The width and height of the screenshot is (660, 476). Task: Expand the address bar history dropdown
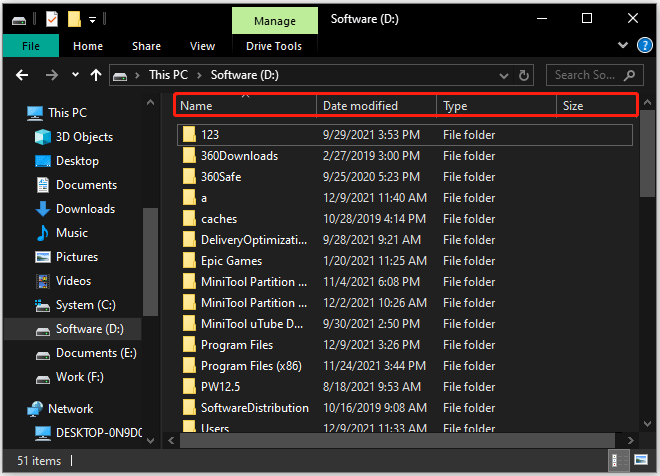click(x=503, y=76)
